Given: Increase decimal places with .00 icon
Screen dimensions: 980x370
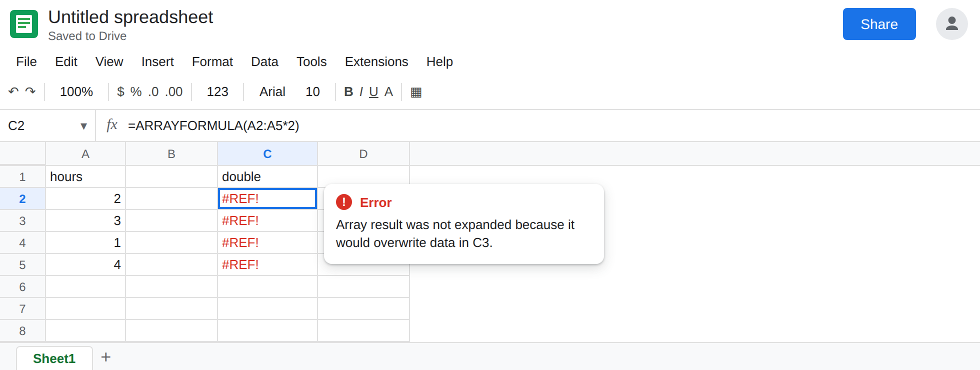Looking at the screenshot, I should pyautogui.click(x=174, y=92).
